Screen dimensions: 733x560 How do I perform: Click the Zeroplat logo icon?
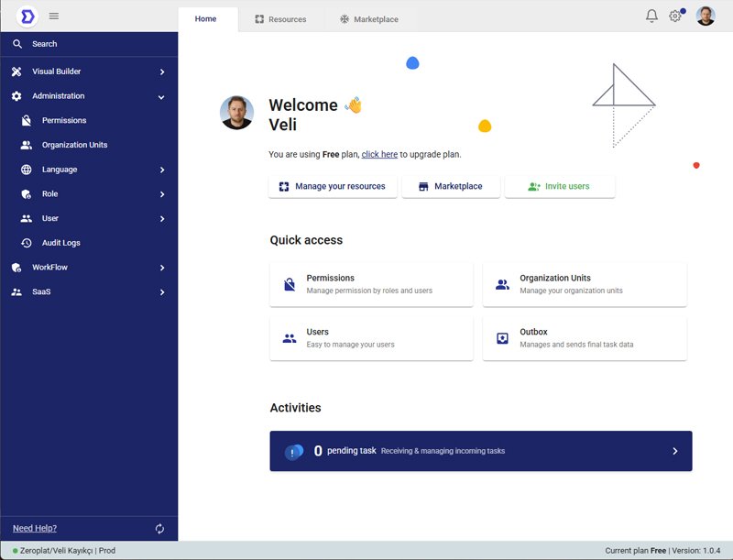(x=27, y=16)
